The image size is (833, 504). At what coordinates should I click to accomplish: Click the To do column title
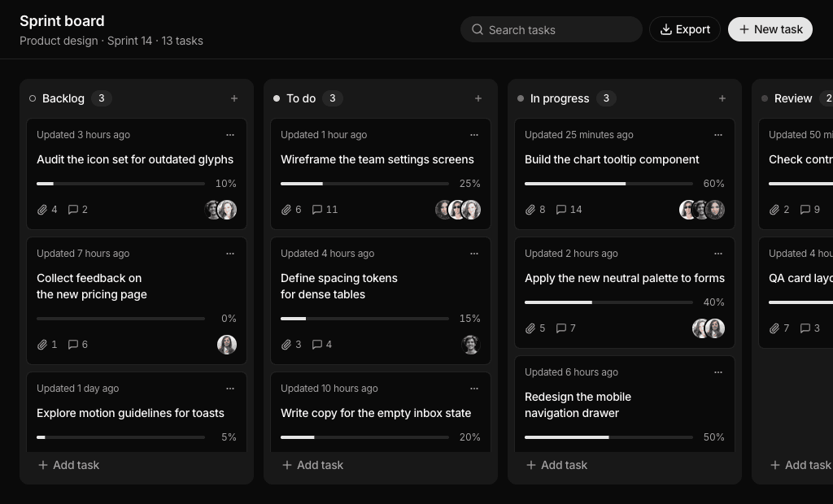[x=301, y=98]
